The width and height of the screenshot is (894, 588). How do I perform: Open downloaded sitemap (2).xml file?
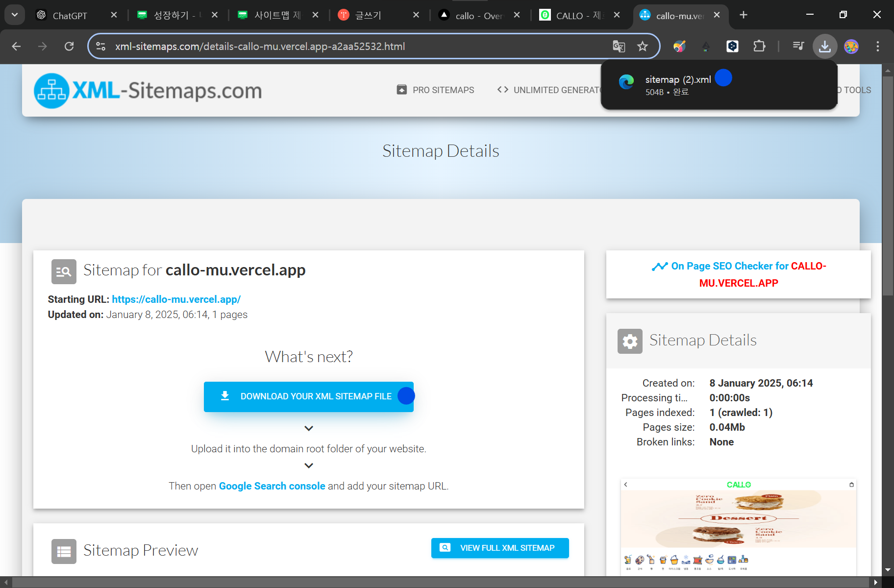click(719, 85)
